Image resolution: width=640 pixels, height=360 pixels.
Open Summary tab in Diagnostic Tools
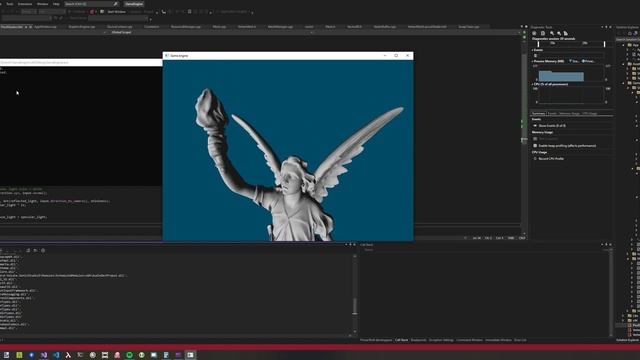538,113
